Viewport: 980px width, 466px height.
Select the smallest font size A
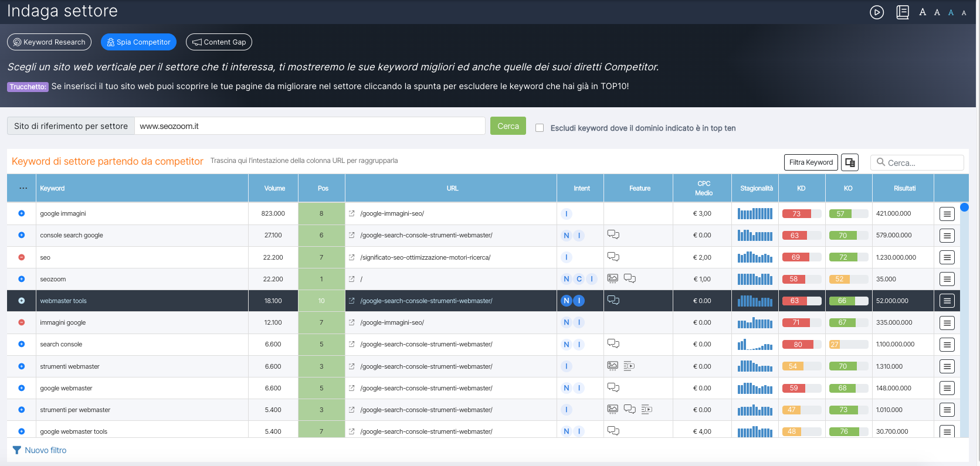(x=964, y=13)
